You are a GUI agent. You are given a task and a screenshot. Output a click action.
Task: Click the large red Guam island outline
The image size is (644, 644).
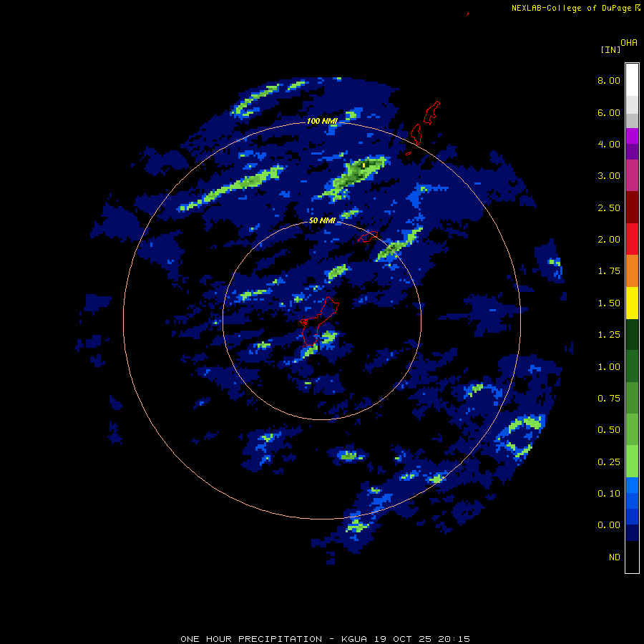(x=318, y=321)
